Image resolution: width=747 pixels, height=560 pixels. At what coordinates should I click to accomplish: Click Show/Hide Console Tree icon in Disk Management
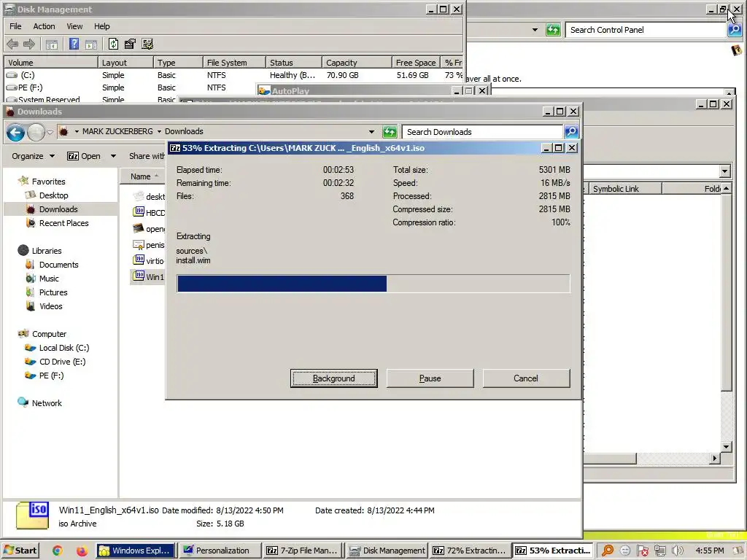[x=52, y=44]
